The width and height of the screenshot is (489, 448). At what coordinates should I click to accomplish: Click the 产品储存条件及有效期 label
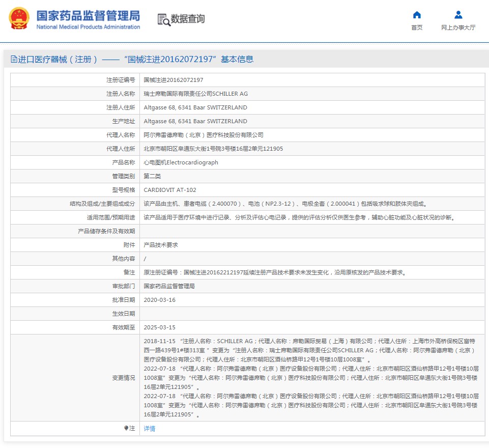point(106,231)
